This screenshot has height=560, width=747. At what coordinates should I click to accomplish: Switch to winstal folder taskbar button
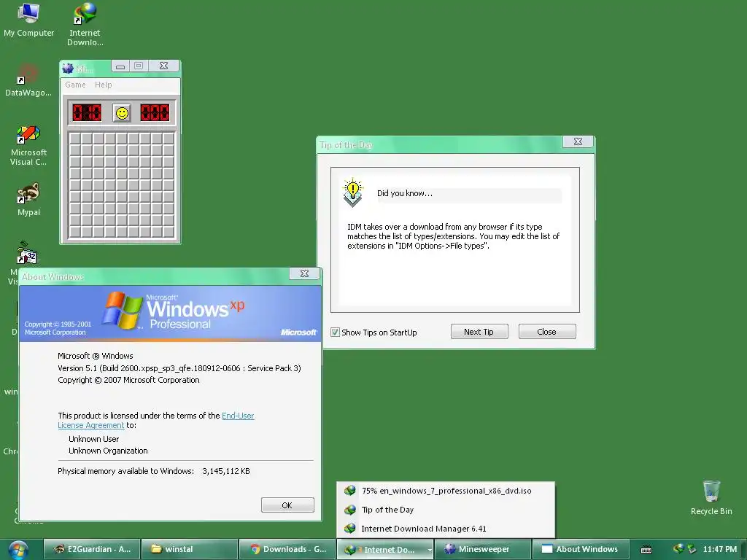point(190,550)
